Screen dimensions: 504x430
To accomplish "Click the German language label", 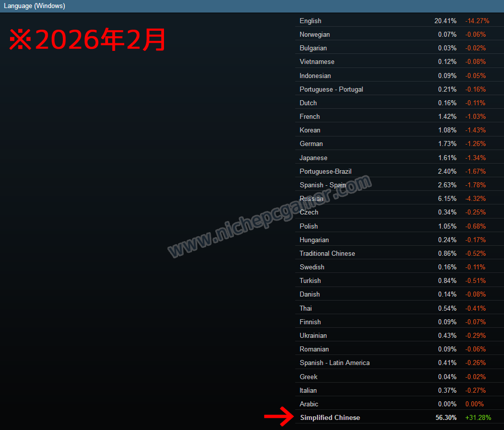I will coord(311,144).
